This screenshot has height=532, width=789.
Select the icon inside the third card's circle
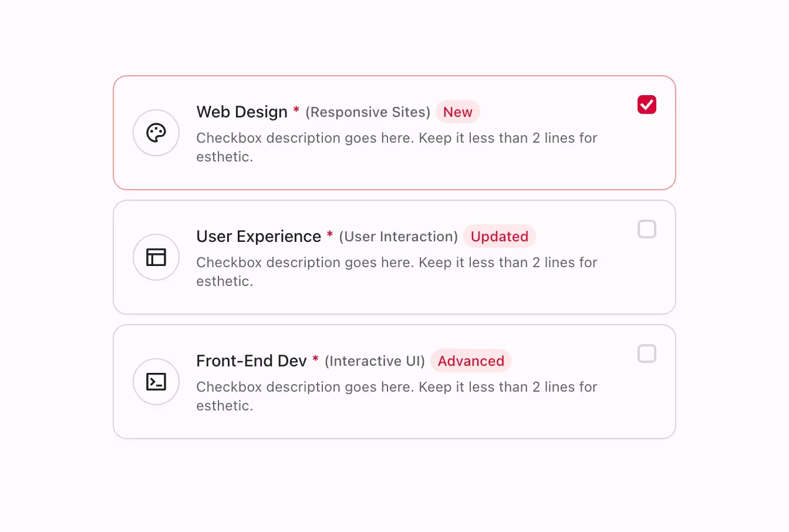[x=156, y=382]
